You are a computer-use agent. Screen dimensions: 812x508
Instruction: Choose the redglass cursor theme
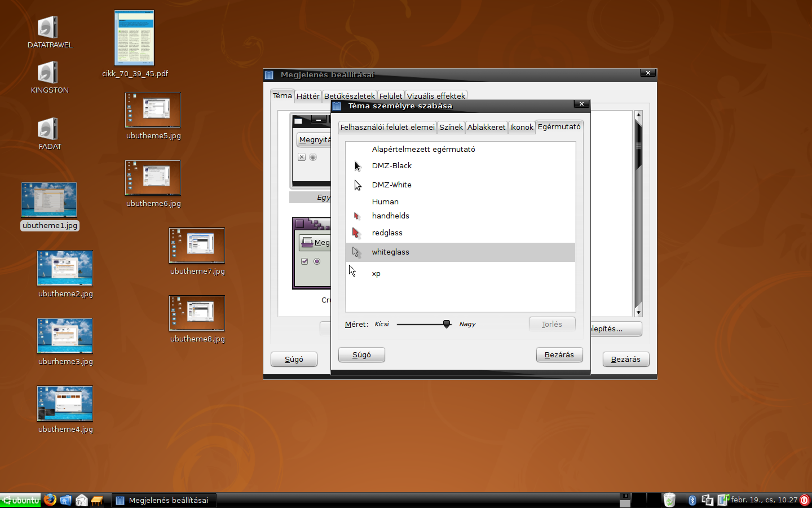[x=460, y=233]
